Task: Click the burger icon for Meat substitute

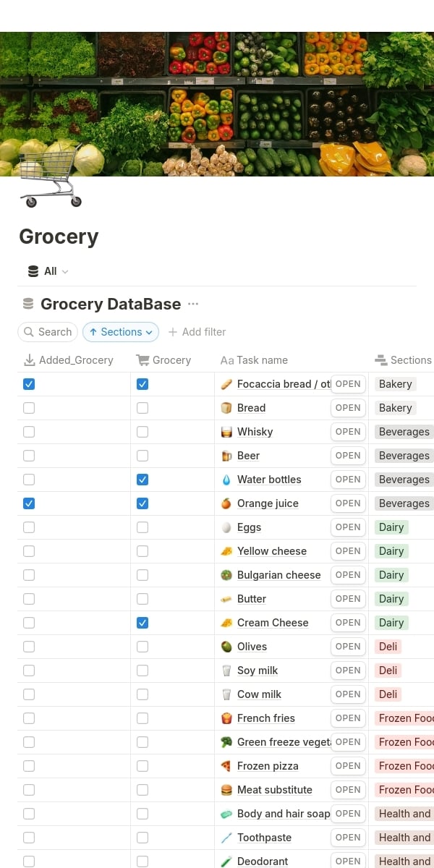Action: (226, 790)
